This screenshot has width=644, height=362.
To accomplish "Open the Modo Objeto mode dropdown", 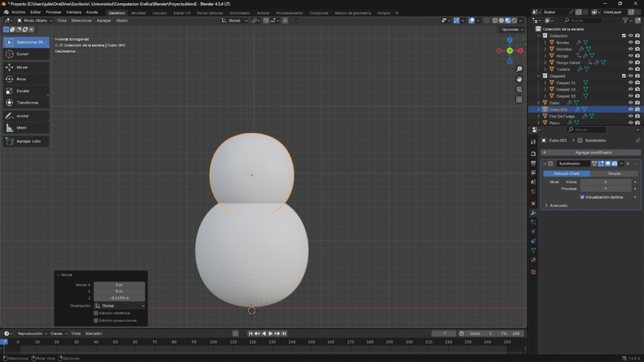I will [x=35, y=20].
